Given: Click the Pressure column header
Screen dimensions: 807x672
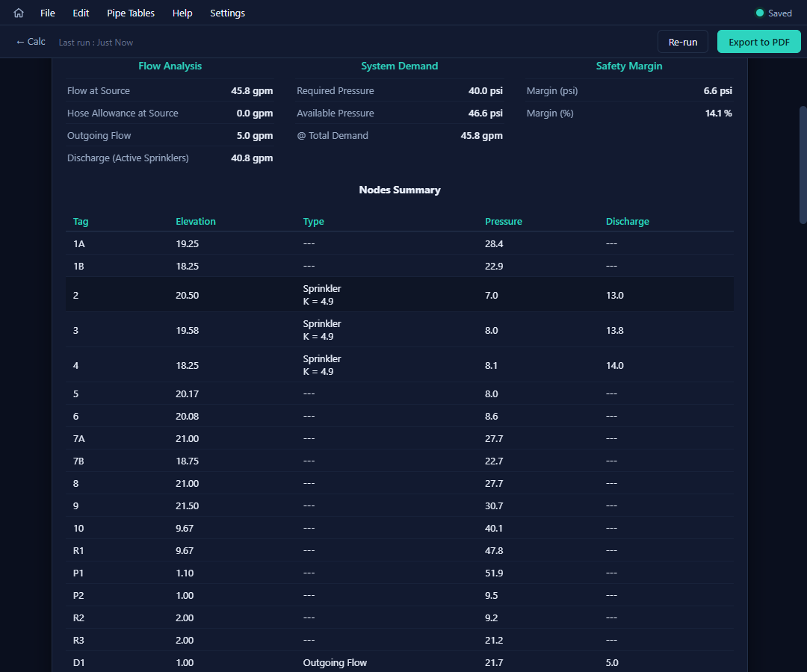Looking at the screenshot, I should (x=504, y=221).
